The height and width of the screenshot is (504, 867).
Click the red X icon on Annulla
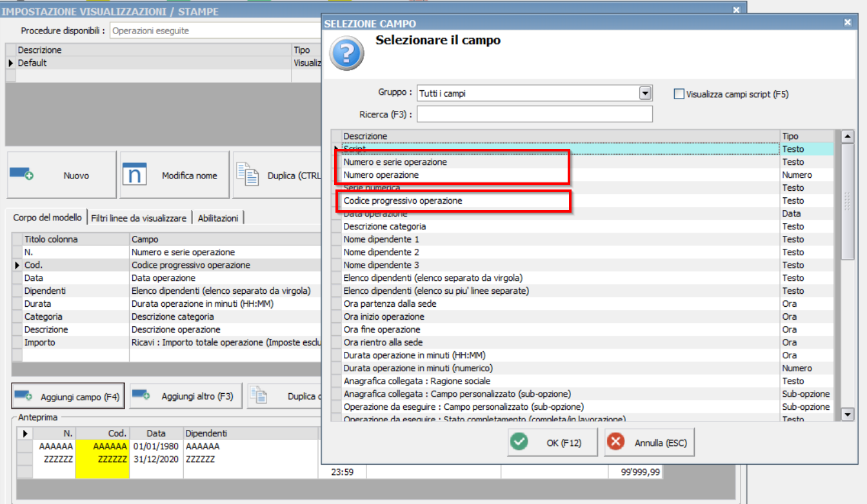616,442
